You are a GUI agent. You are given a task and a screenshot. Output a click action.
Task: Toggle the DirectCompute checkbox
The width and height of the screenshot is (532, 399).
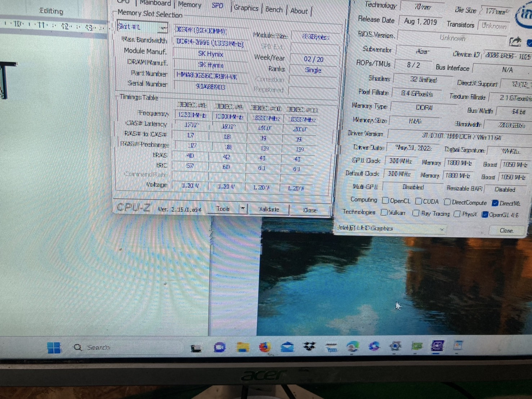447,202
